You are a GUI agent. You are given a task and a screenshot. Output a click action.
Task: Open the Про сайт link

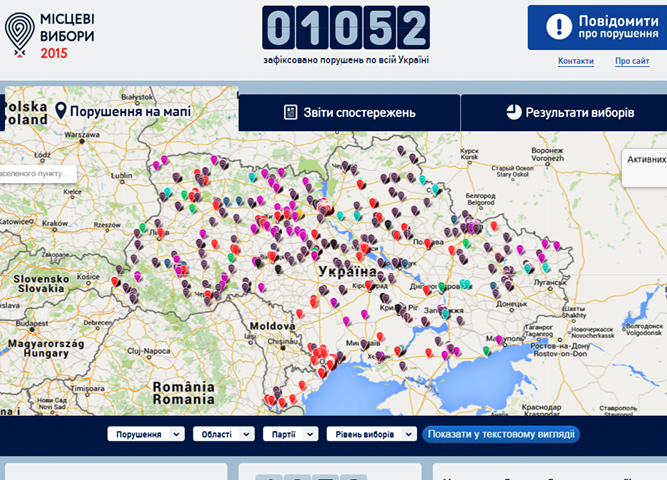(x=632, y=61)
